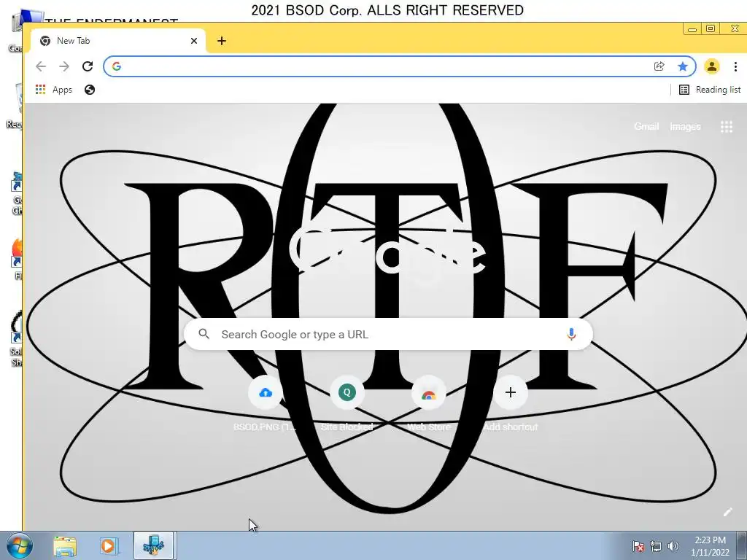The width and height of the screenshot is (747, 560).
Task: Minimize the Chrome window
Action: pos(692,29)
